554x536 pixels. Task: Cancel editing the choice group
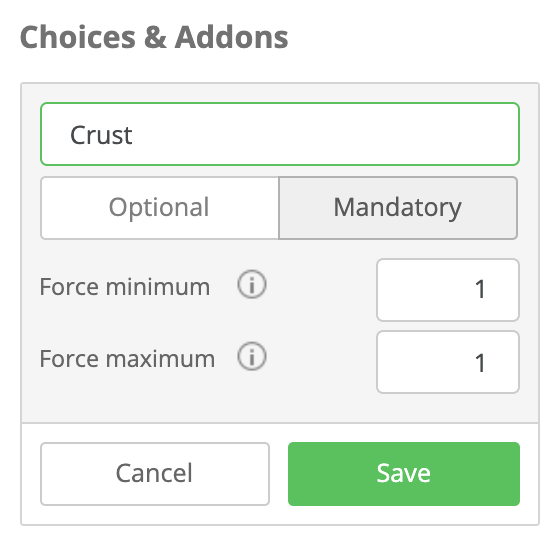(x=155, y=474)
